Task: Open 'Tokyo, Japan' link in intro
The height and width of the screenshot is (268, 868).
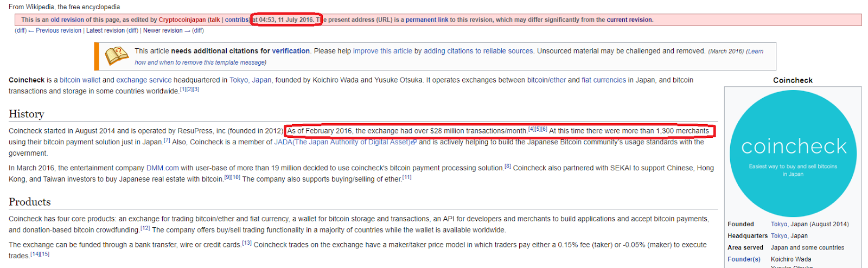Action: click(x=250, y=80)
